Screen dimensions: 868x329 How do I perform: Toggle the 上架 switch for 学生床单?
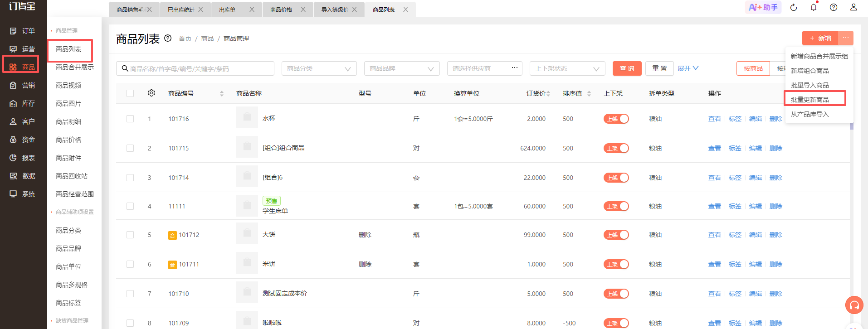(616, 206)
